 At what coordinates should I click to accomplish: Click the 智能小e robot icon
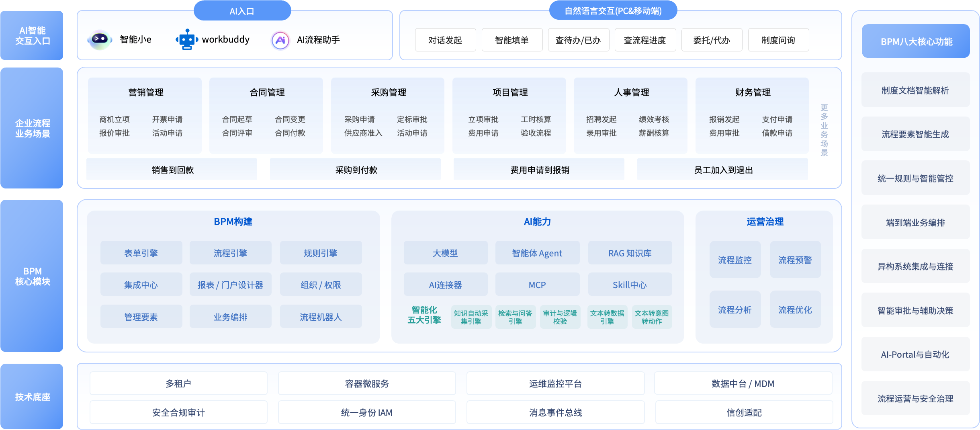pos(100,39)
